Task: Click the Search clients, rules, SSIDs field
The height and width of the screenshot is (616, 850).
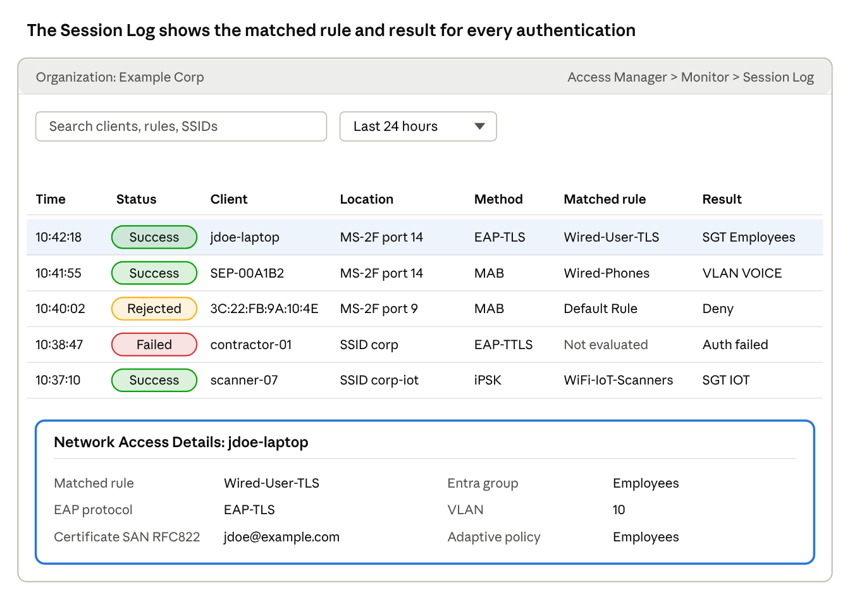Action: (181, 126)
